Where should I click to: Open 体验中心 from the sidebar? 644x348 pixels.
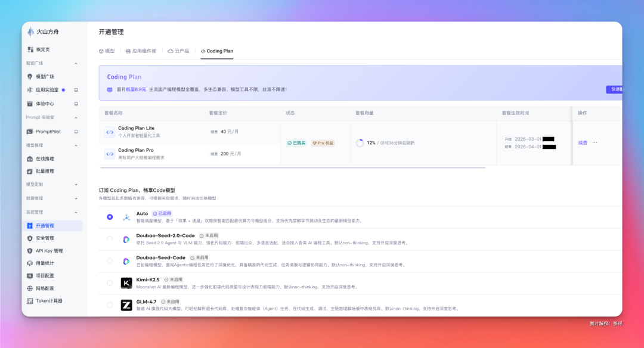coord(30,104)
